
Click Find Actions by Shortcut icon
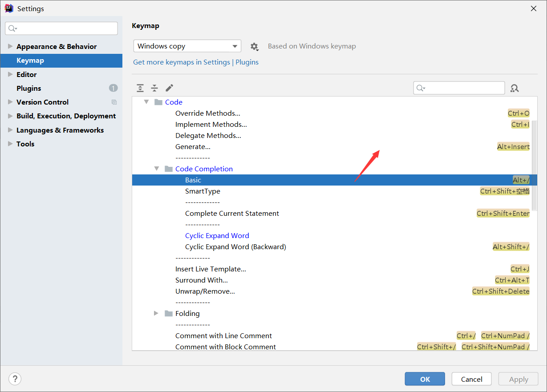coord(515,88)
